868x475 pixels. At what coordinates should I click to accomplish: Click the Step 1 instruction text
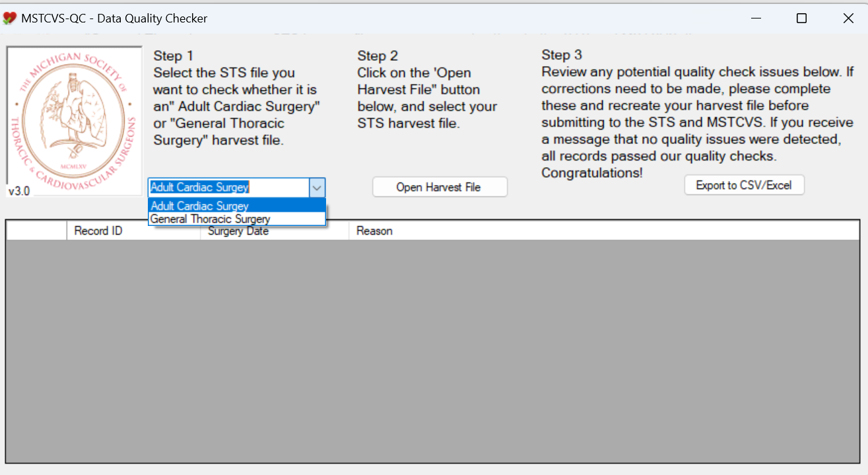click(x=236, y=98)
